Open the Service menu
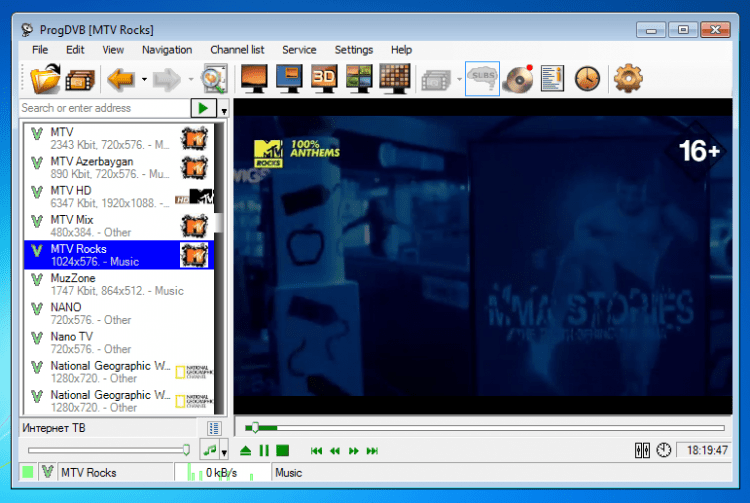This screenshot has height=503, width=750. click(x=299, y=50)
